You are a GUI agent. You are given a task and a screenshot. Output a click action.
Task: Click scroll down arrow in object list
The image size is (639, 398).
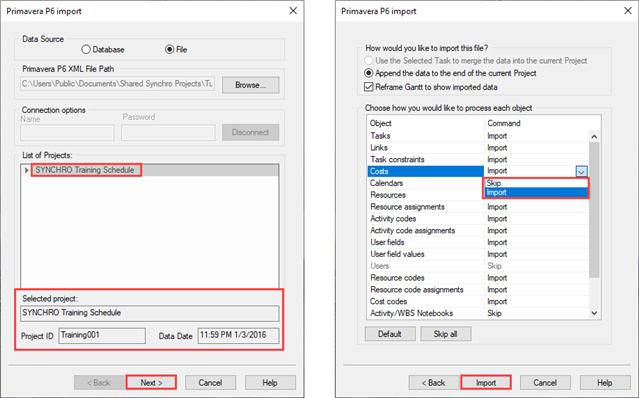point(594,313)
